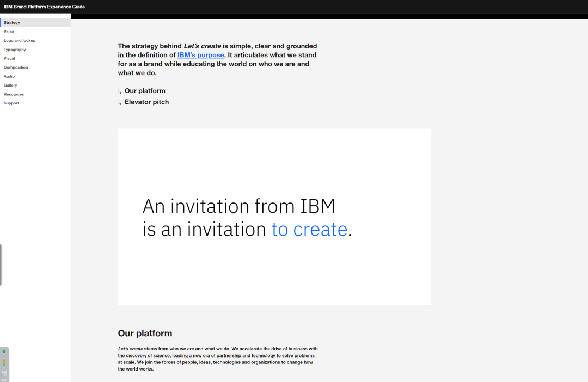Click the Our platform section heading
The width and height of the screenshot is (588, 382).
click(145, 333)
